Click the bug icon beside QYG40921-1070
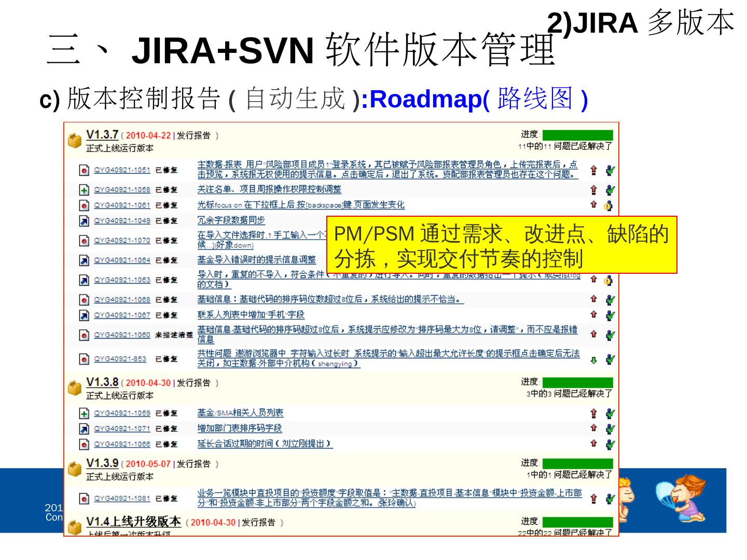 point(84,241)
